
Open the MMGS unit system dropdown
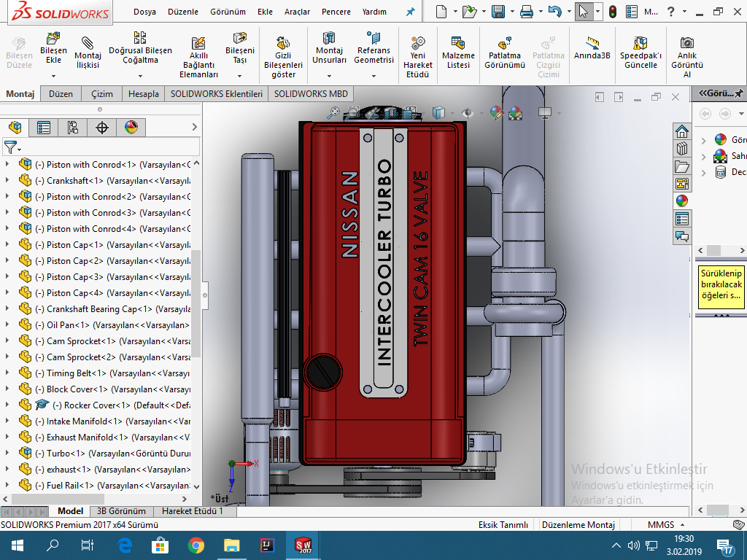666,525
